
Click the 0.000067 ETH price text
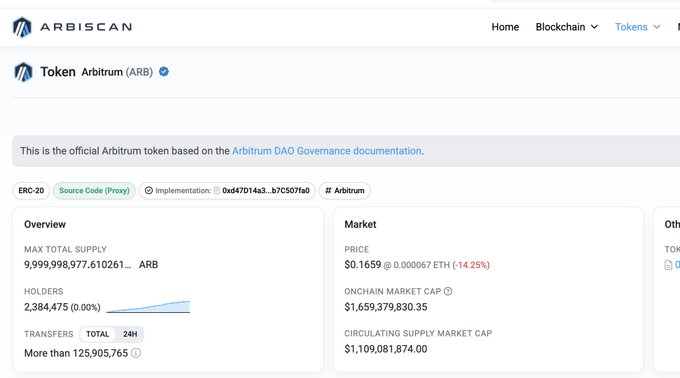coord(422,265)
